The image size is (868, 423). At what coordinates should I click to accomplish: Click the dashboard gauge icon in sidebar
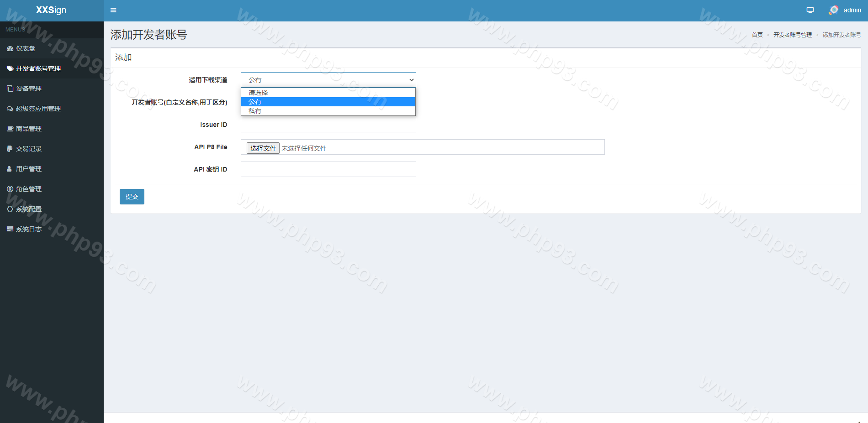pyautogui.click(x=10, y=48)
